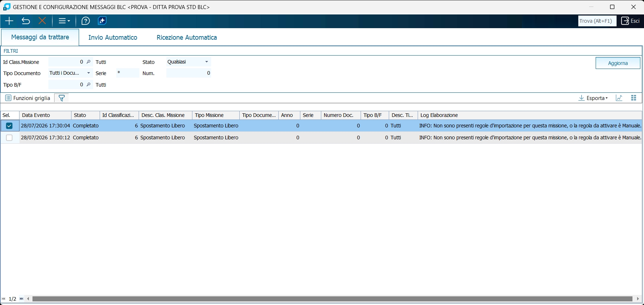Open the Esporta export dropdown
This screenshot has height=305, width=644.
click(x=593, y=98)
